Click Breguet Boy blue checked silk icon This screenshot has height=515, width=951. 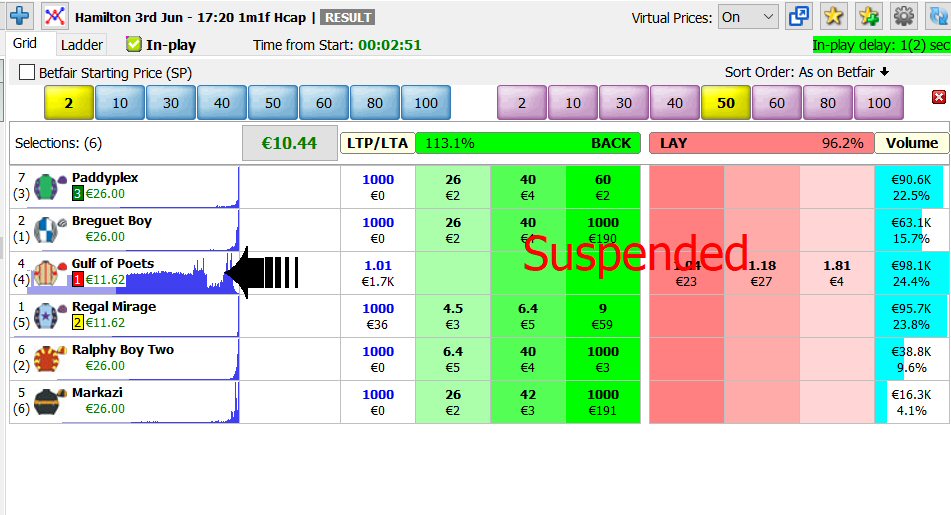[46, 230]
